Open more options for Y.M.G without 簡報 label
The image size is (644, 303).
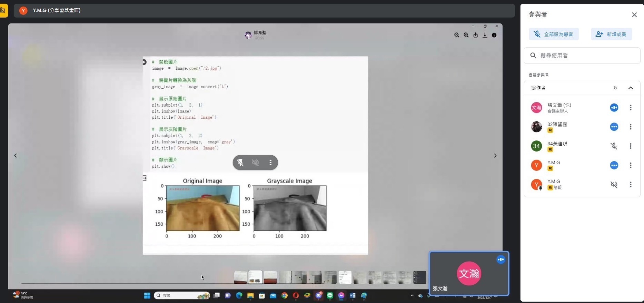[x=631, y=165]
